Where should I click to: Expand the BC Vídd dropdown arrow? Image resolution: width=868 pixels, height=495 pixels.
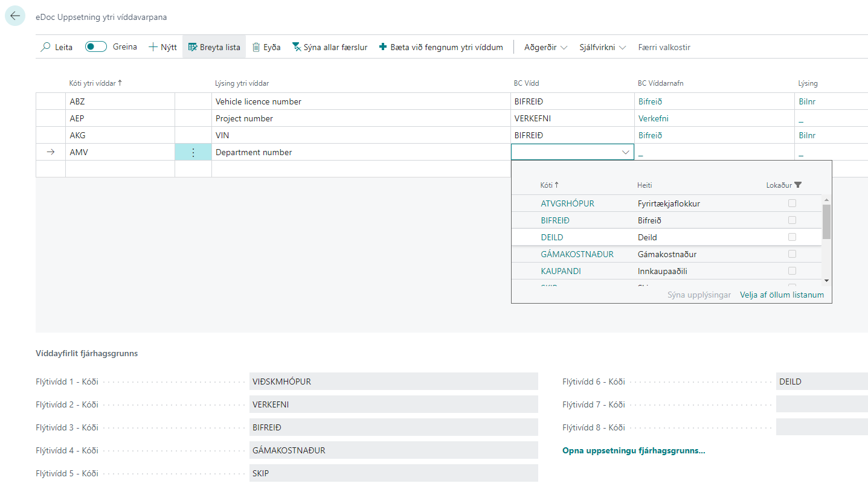click(626, 153)
